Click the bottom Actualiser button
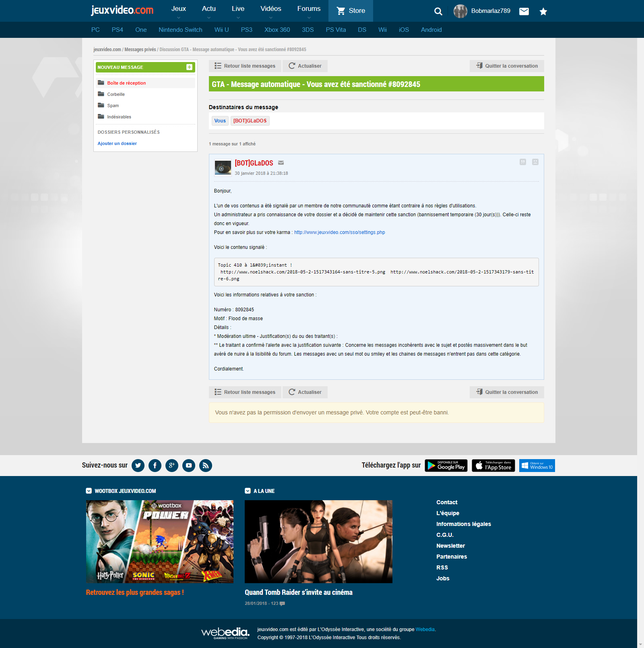 [305, 392]
